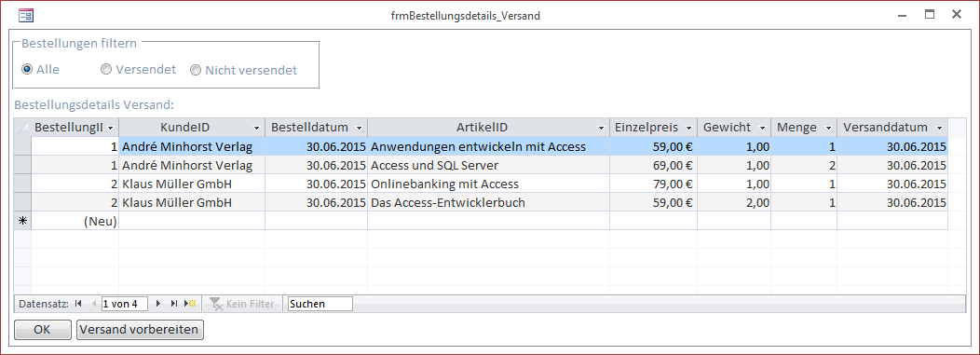Select the Versendet radio button
This screenshot has height=355, width=980.
tap(106, 70)
